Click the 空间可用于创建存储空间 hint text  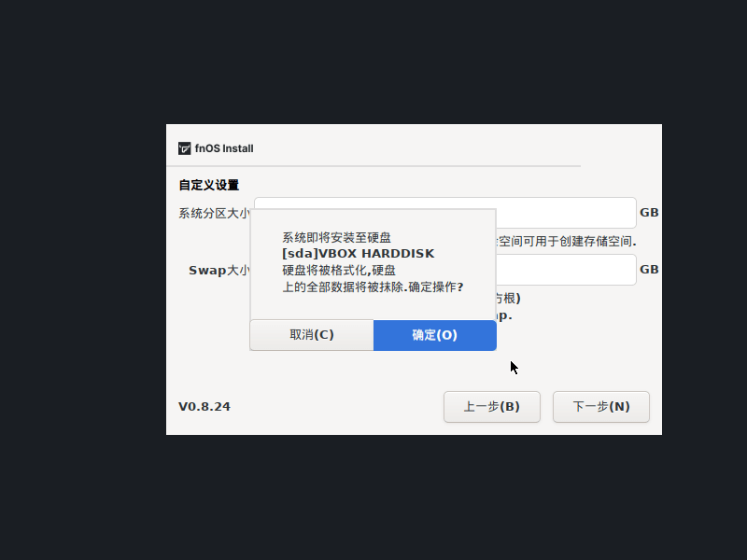(x=568, y=242)
